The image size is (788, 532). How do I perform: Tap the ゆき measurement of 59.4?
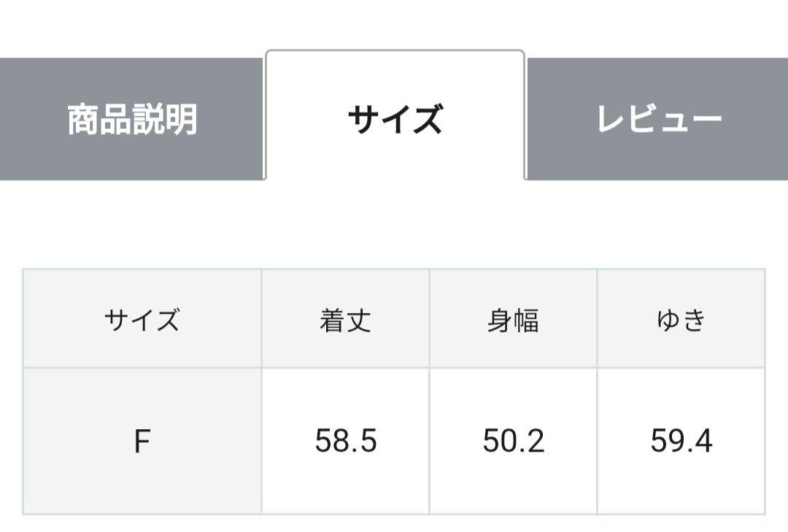pyautogui.click(x=681, y=441)
